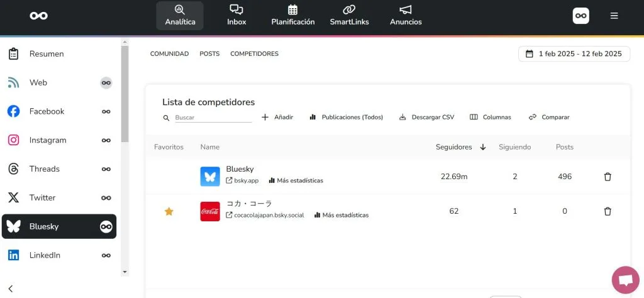The width and height of the screenshot is (644, 298).
Task: Open the Planificación calendar section
Action: [292, 15]
